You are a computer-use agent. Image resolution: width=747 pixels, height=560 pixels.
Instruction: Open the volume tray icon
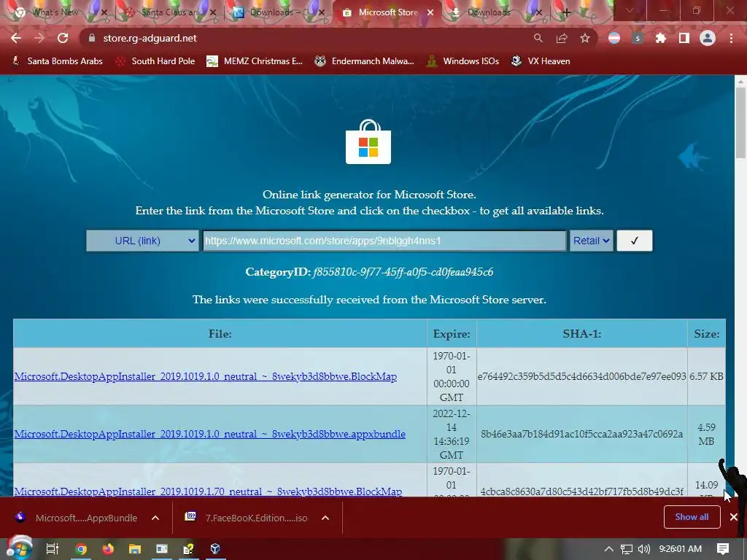(644, 549)
